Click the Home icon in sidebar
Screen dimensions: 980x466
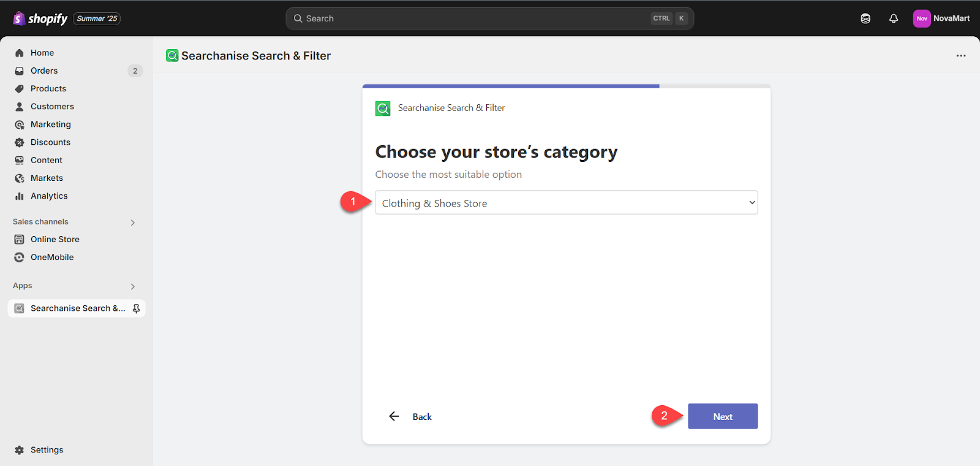tap(20, 53)
